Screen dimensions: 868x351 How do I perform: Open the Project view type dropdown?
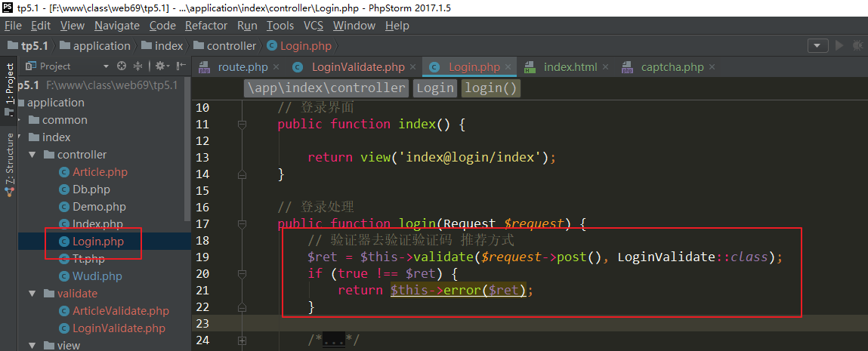pyautogui.click(x=107, y=66)
